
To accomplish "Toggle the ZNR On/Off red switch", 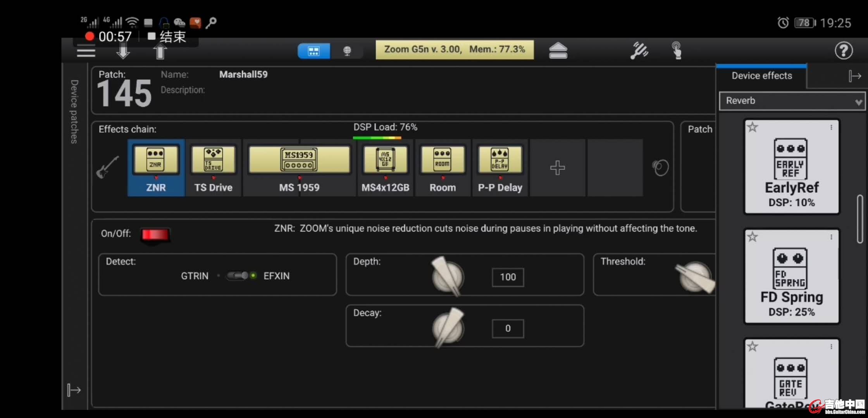I will (155, 235).
